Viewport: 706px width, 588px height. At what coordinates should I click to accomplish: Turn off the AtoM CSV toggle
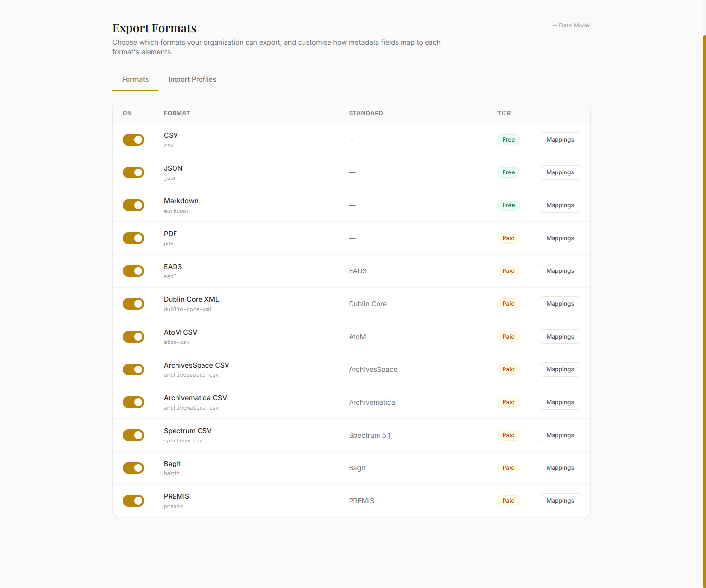click(133, 337)
